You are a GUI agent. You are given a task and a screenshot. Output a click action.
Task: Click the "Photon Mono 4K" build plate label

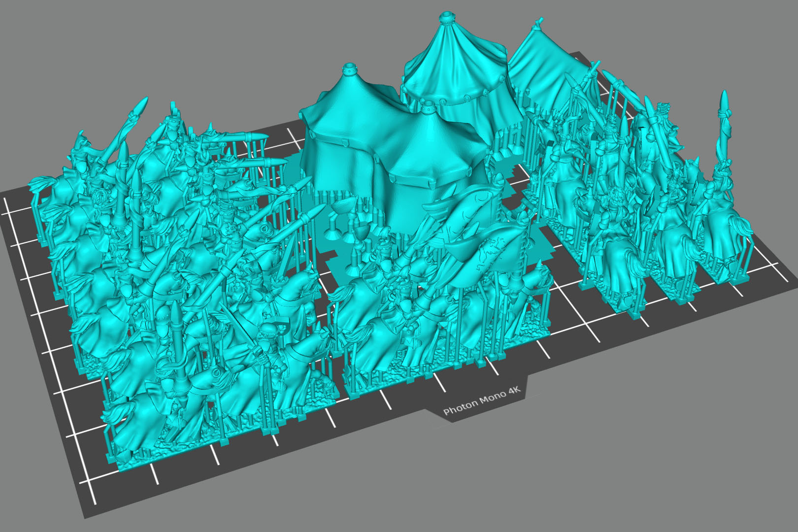click(x=482, y=400)
